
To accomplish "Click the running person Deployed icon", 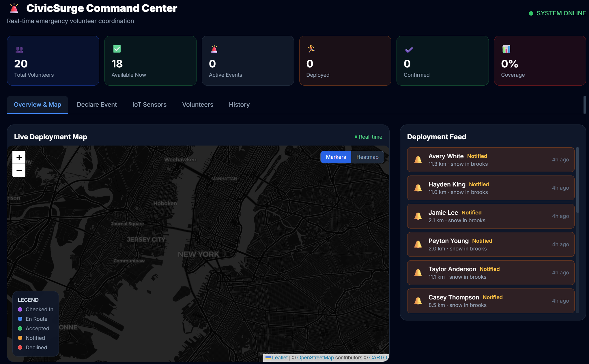I will pos(311,49).
